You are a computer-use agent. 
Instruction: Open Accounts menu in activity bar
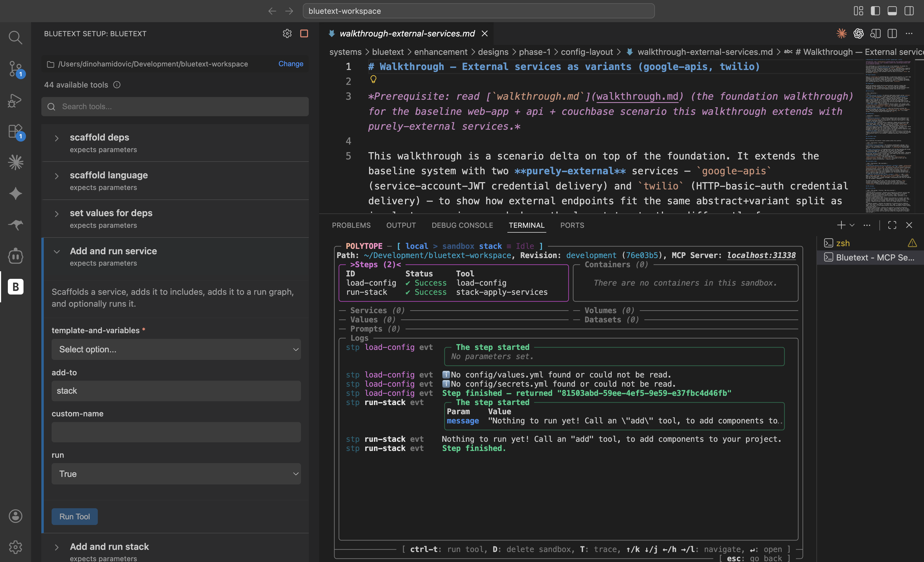[15, 516]
